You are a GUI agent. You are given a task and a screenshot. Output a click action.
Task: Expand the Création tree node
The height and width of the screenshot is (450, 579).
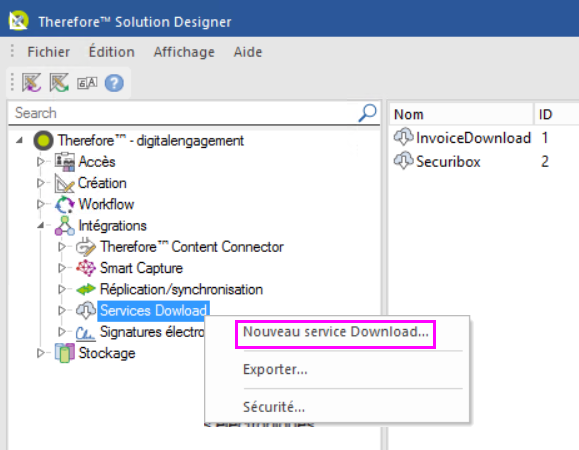(x=41, y=183)
